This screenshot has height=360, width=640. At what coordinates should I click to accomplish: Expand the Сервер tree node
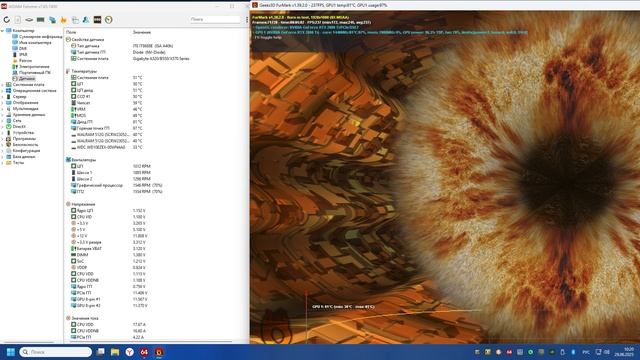tap(2, 97)
